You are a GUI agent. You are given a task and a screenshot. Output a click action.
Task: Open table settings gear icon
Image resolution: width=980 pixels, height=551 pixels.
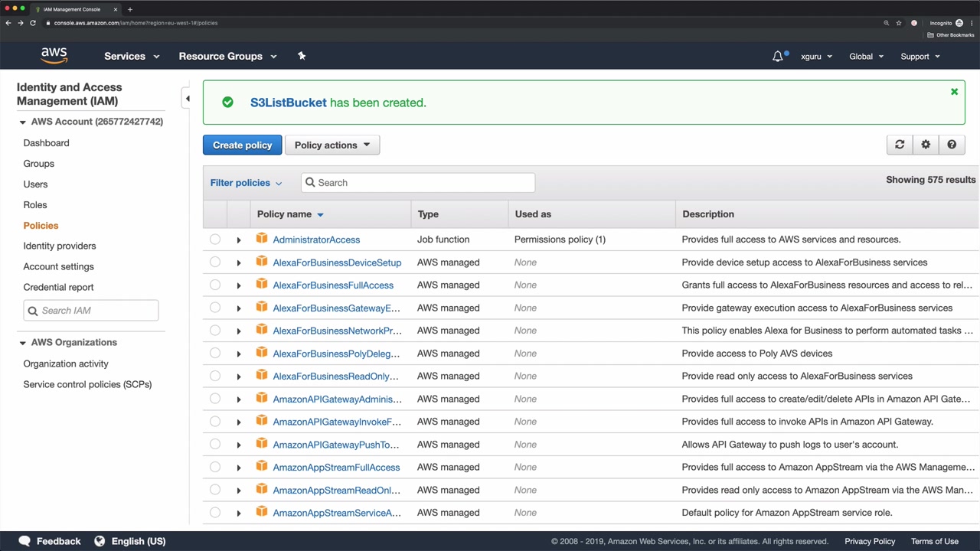click(926, 145)
